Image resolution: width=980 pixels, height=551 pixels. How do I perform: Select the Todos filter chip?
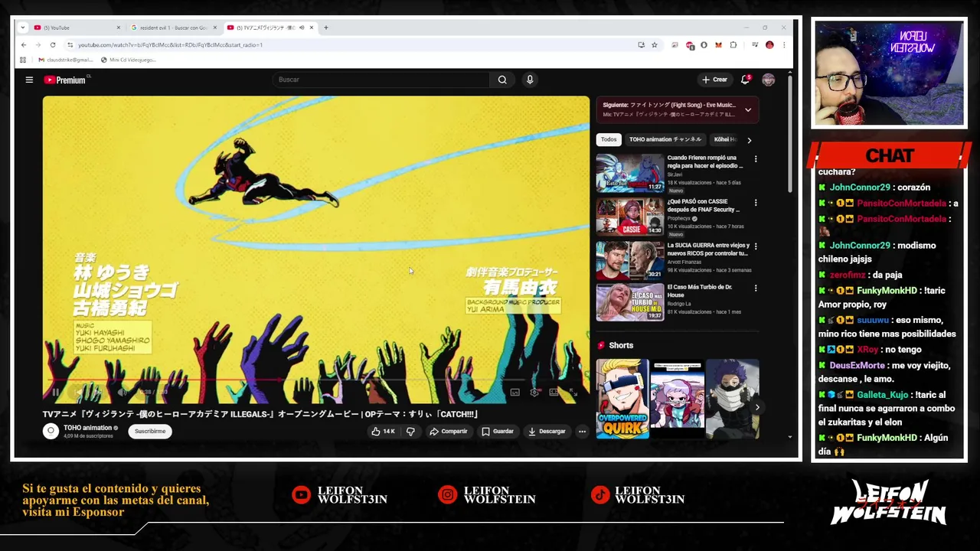[609, 139]
